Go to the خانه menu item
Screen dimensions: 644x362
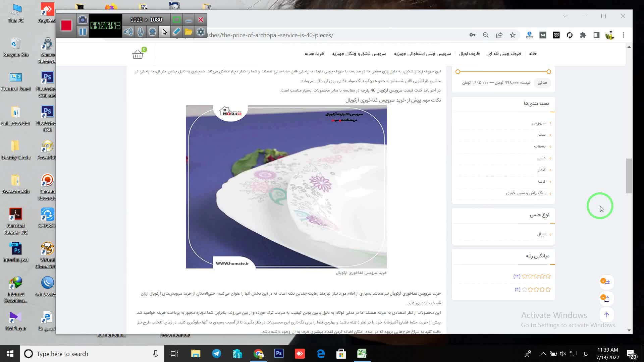pyautogui.click(x=533, y=54)
